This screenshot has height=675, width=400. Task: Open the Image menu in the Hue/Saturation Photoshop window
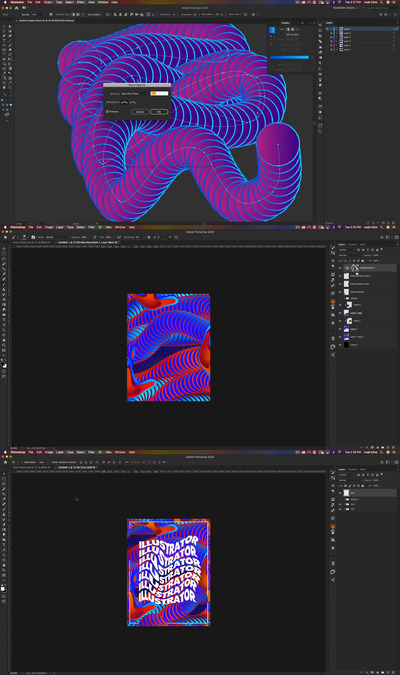[x=49, y=227]
